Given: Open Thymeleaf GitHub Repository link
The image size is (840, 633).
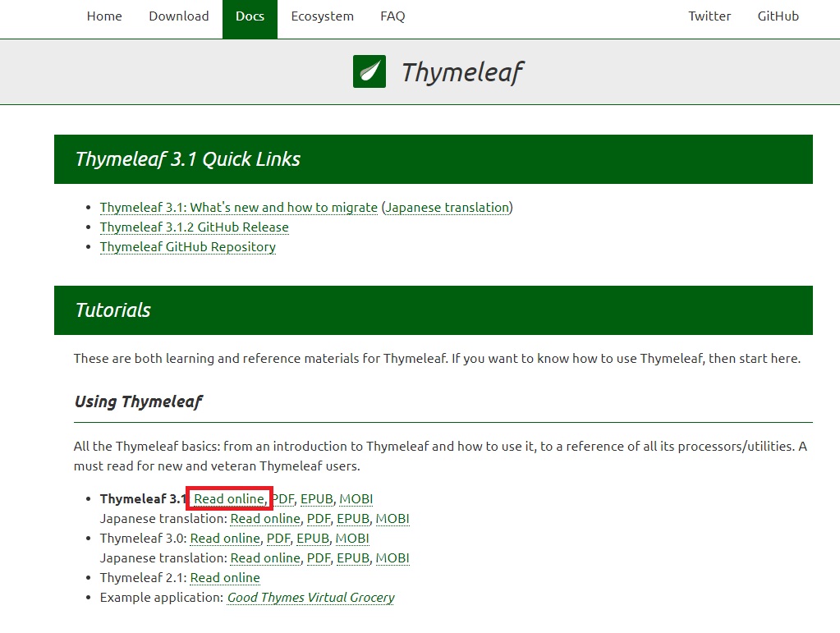Looking at the screenshot, I should 187,247.
